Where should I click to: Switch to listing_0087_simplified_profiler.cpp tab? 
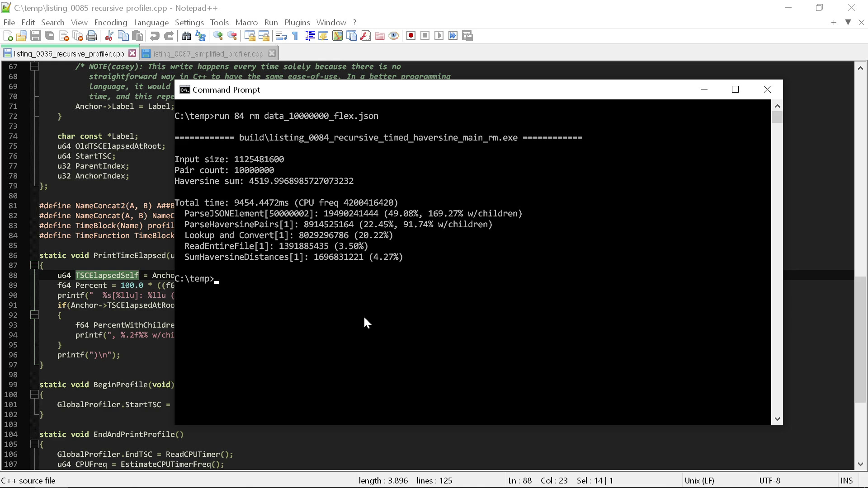coord(207,53)
